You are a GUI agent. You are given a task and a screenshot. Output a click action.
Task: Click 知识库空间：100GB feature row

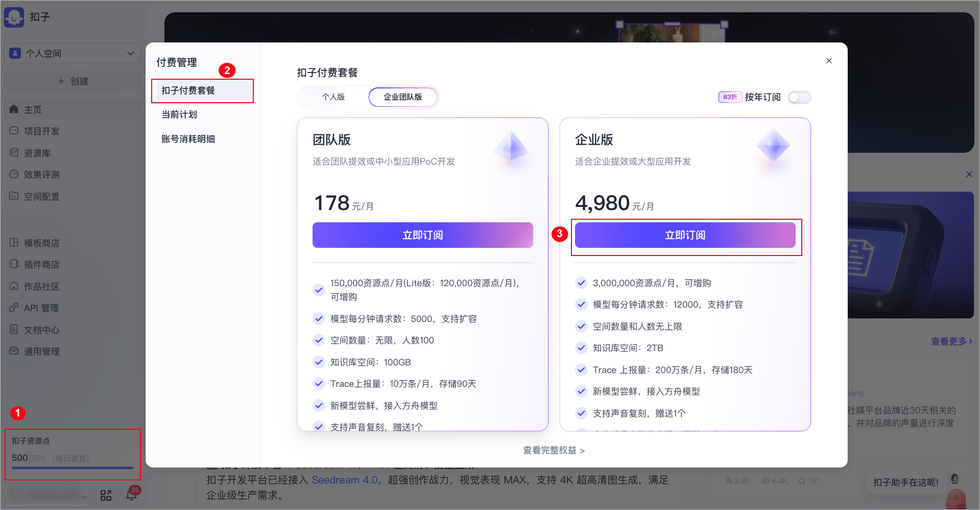pos(362,362)
